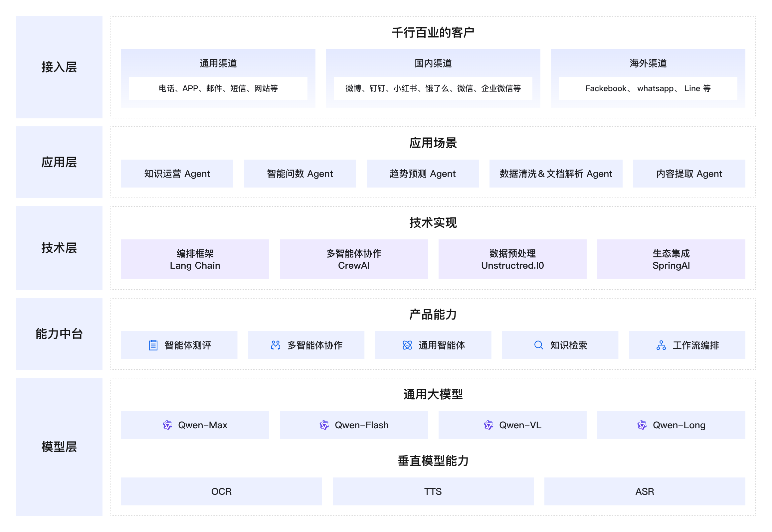Viewport: 772px width, 532px height.
Task: Click the 海外渠道 channel card
Action: (x=648, y=78)
